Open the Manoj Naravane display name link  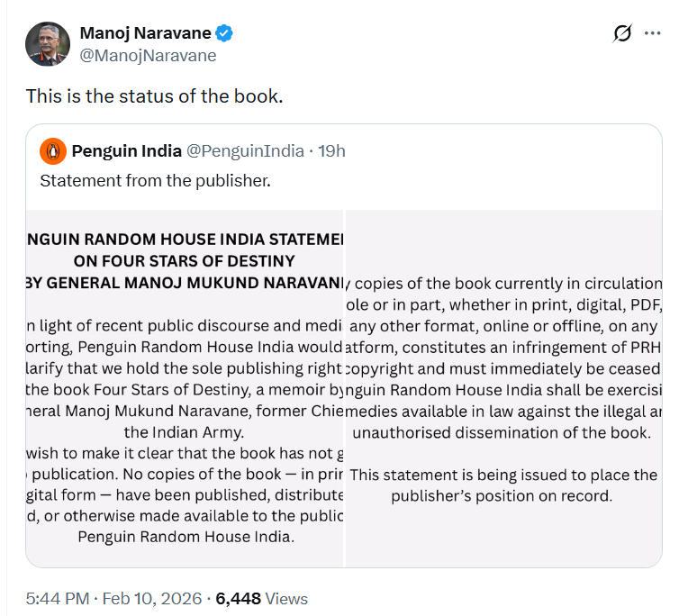(145, 33)
